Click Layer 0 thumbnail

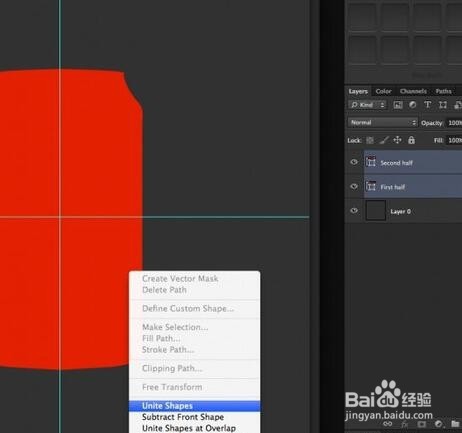[376, 210]
